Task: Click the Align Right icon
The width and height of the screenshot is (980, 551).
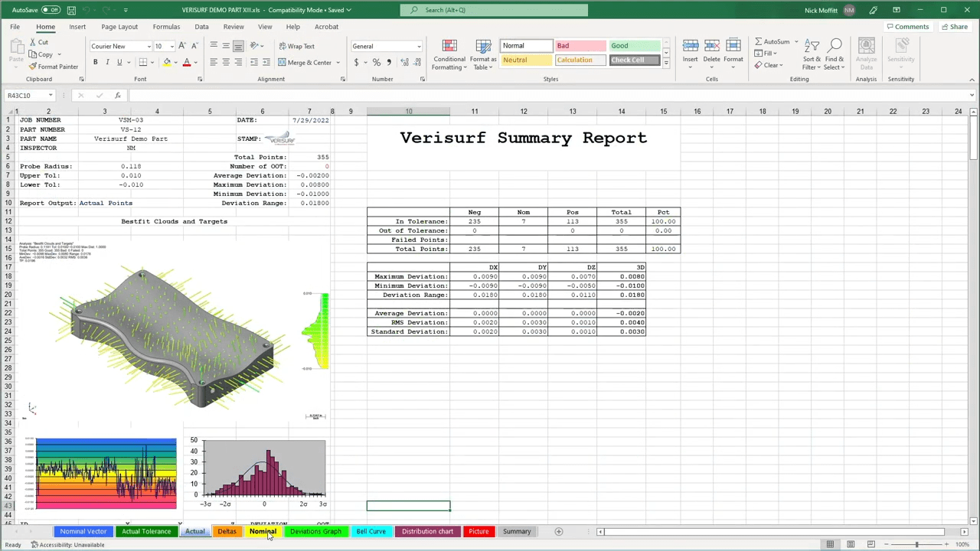Action: pyautogui.click(x=238, y=62)
